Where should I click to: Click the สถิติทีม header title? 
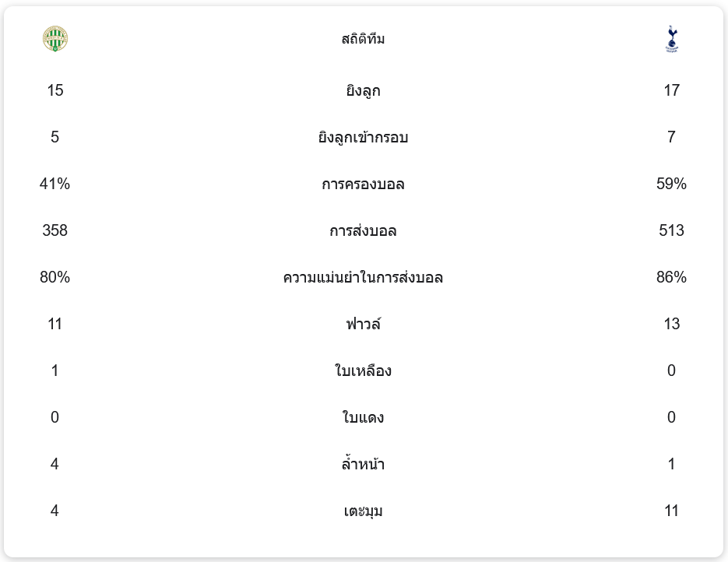pos(363,39)
